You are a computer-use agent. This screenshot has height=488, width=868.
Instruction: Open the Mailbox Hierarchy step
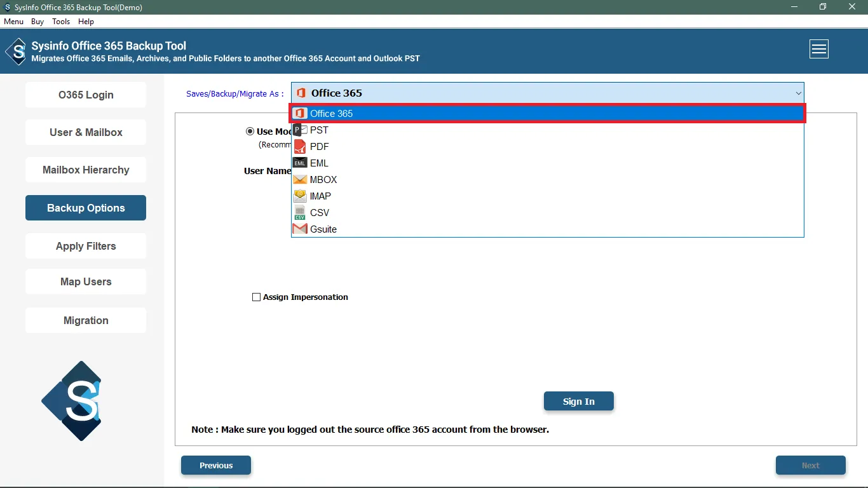tap(86, 170)
